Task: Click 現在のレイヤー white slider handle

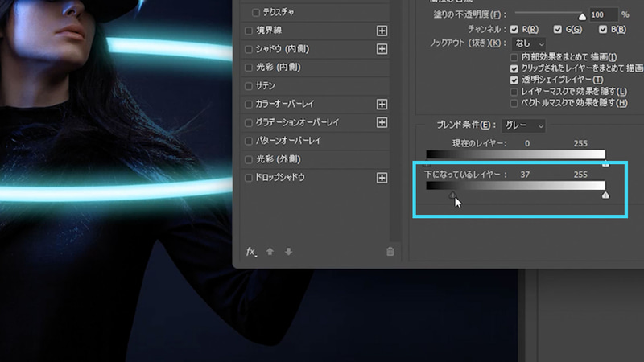Action: point(605,164)
